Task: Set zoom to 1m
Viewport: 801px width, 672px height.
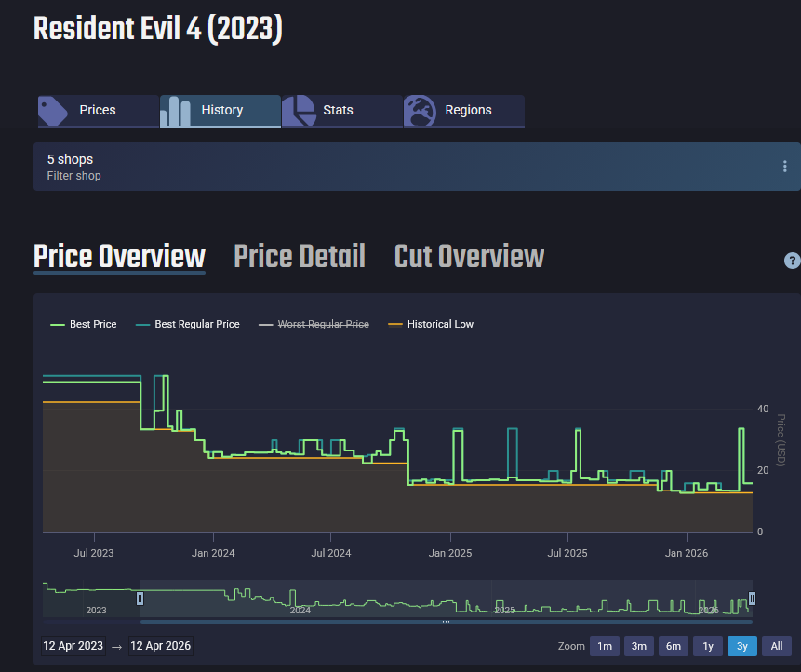Action: (x=605, y=646)
